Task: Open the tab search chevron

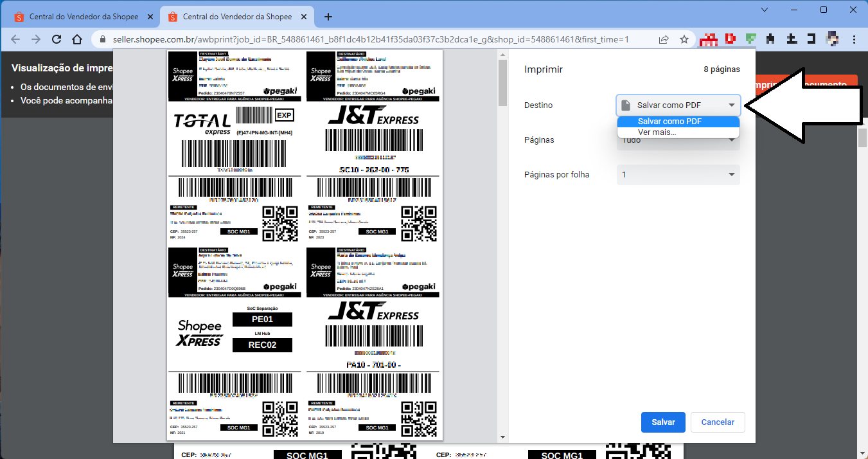Action: (764, 10)
